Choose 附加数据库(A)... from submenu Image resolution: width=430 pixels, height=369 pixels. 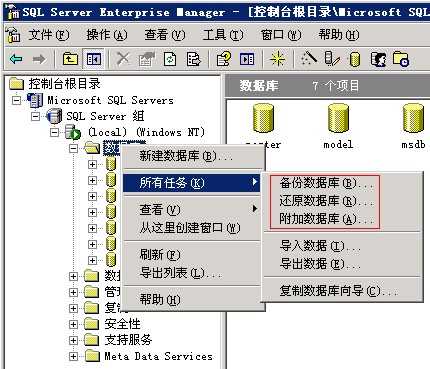click(342, 219)
